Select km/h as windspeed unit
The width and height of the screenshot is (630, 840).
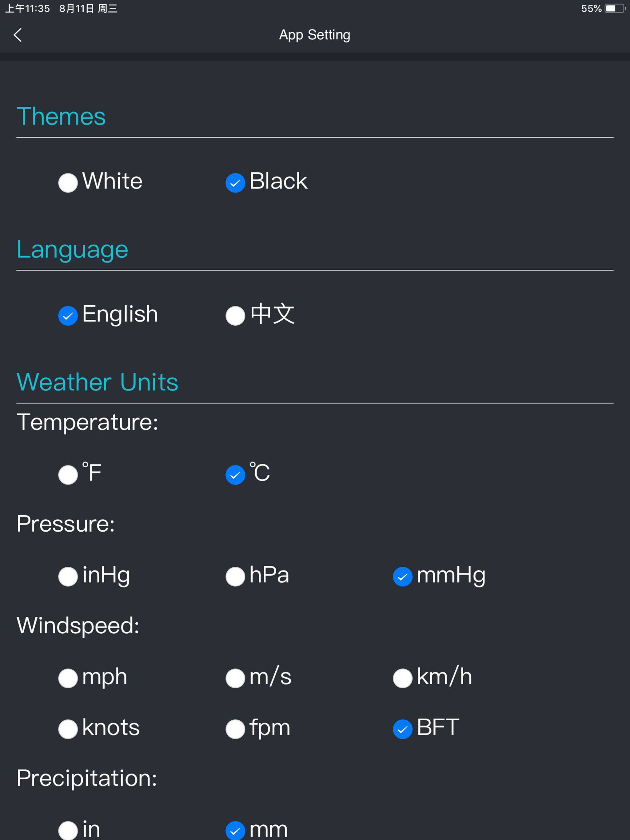pyautogui.click(x=402, y=679)
